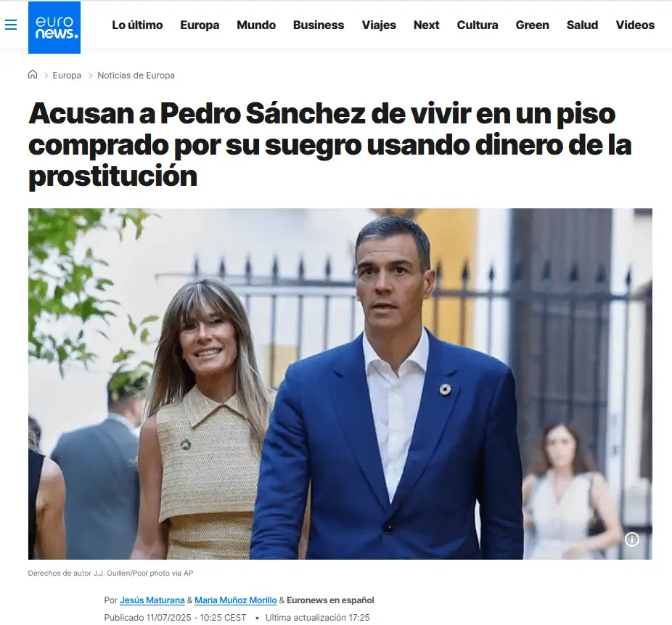Go to Cultura section
The image size is (672, 625).
click(478, 25)
